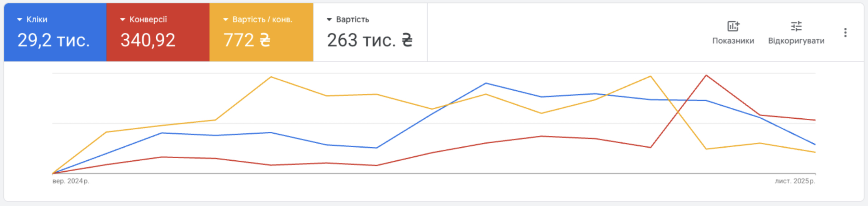Open the three-dot more options menu

click(x=845, y=33)
